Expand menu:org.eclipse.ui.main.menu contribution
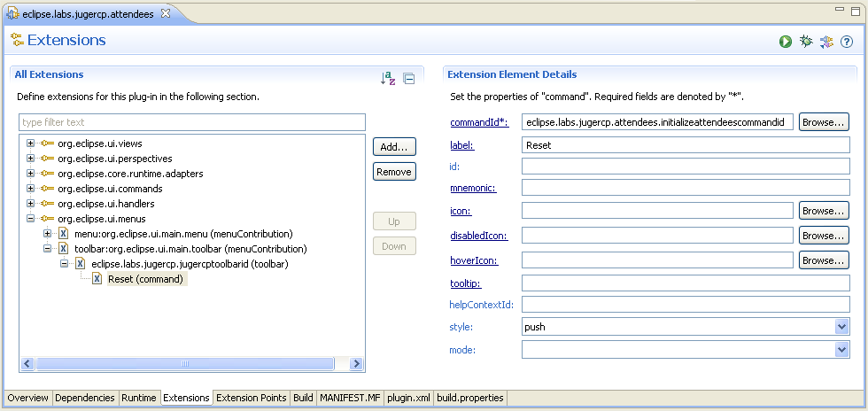This screenshot has height=411, width=868. pos(48,234)
